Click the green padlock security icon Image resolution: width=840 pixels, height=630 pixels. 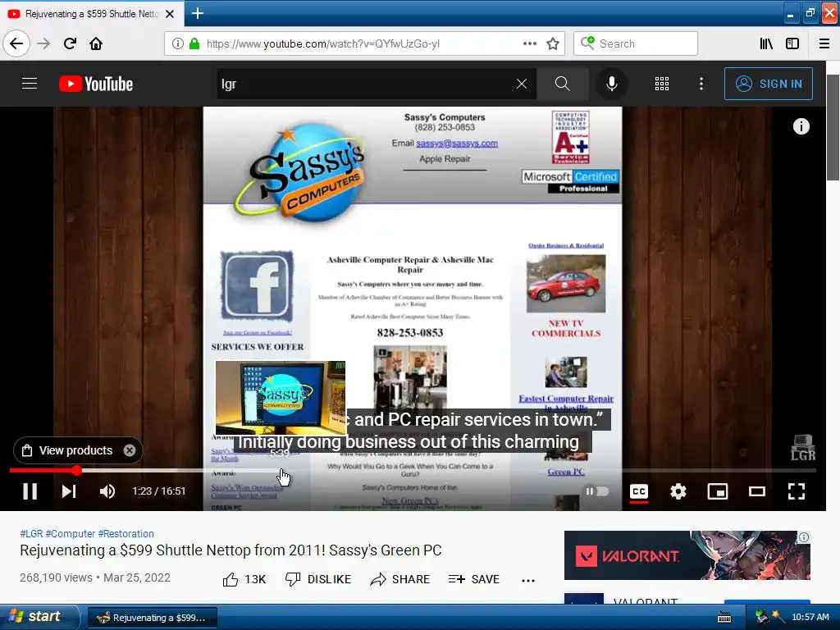point(194,44)
